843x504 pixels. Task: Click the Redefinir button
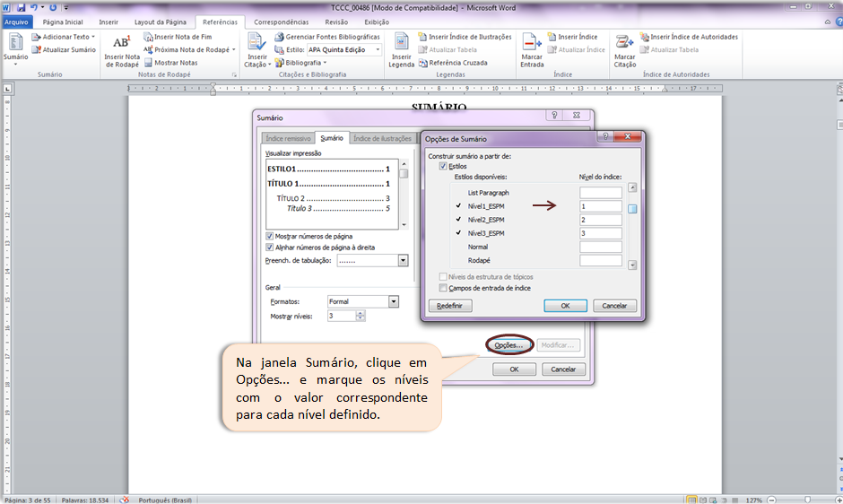(x=450, y=306)
